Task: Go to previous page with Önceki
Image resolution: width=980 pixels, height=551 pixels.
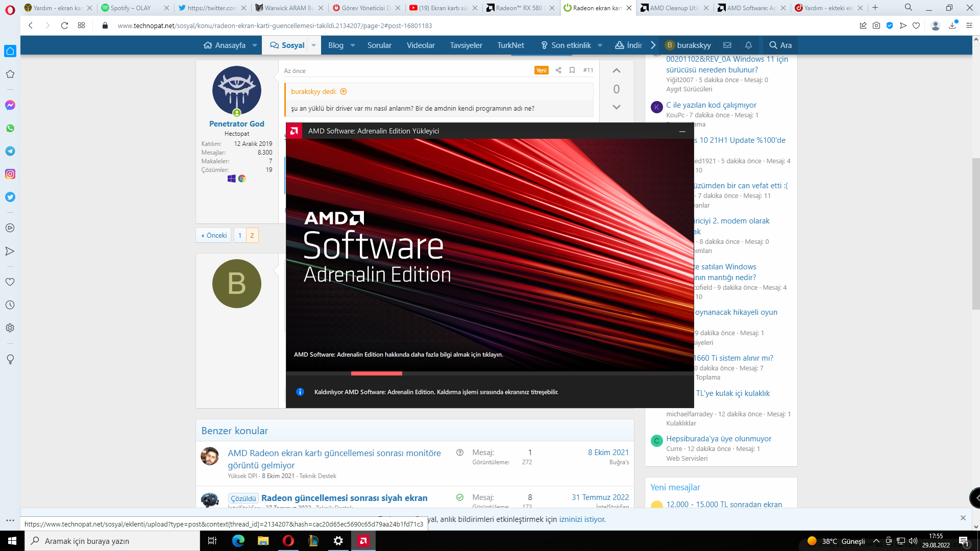Action: pyautogui.click(x=214, y=235)
